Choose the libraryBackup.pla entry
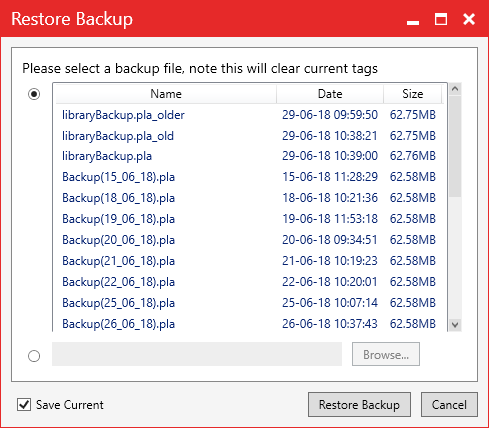 (249, 156)
